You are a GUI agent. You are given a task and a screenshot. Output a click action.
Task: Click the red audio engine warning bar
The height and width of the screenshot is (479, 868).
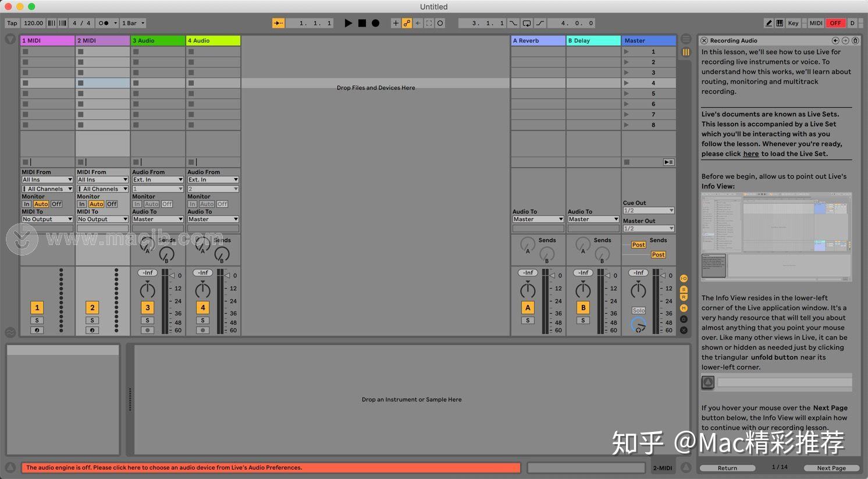271,467
